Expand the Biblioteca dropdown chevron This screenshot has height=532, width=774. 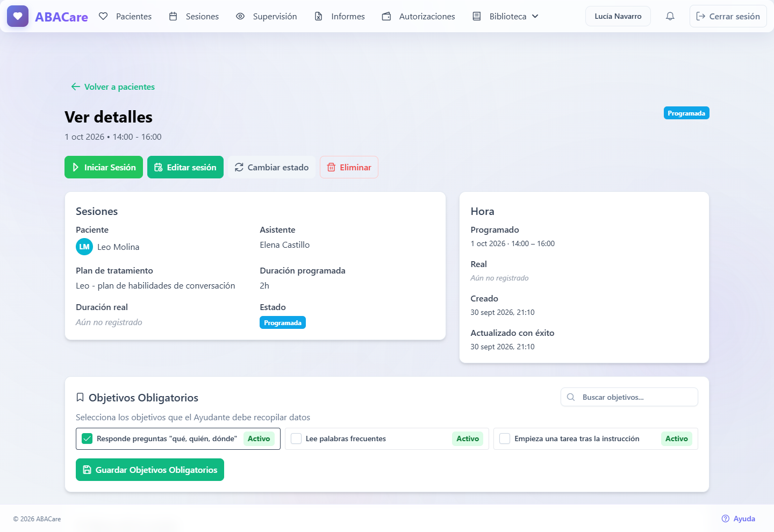tap(535, 16)
